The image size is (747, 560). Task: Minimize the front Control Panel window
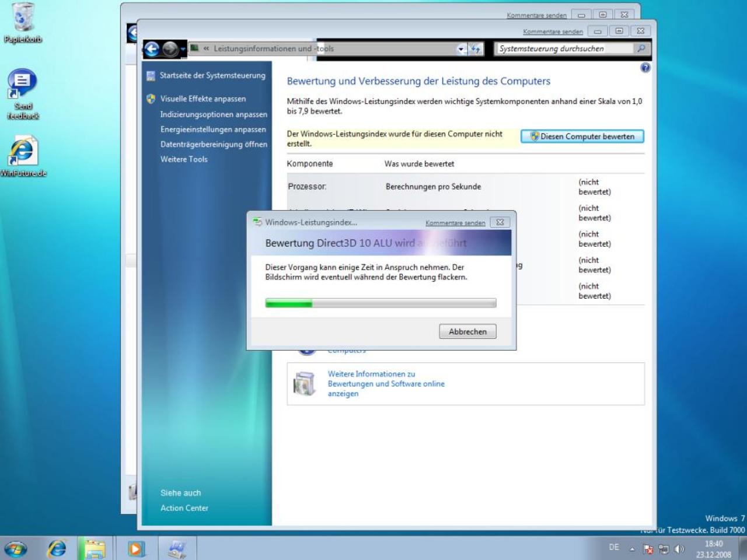598,31
